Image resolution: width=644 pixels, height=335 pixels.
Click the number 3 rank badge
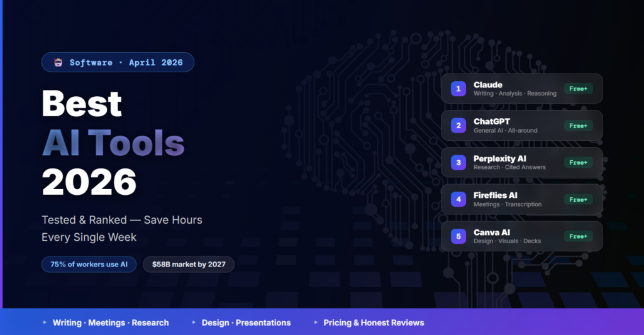coord(458,163)
